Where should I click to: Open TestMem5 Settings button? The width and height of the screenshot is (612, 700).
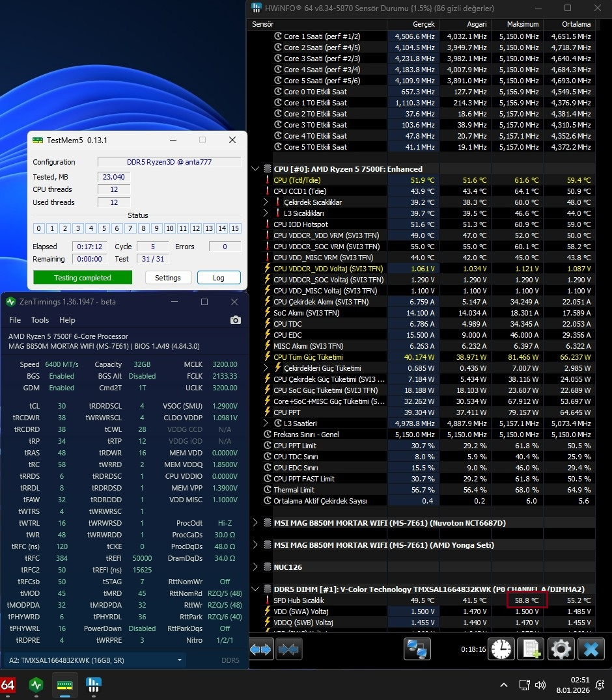[x=168, y=278]
